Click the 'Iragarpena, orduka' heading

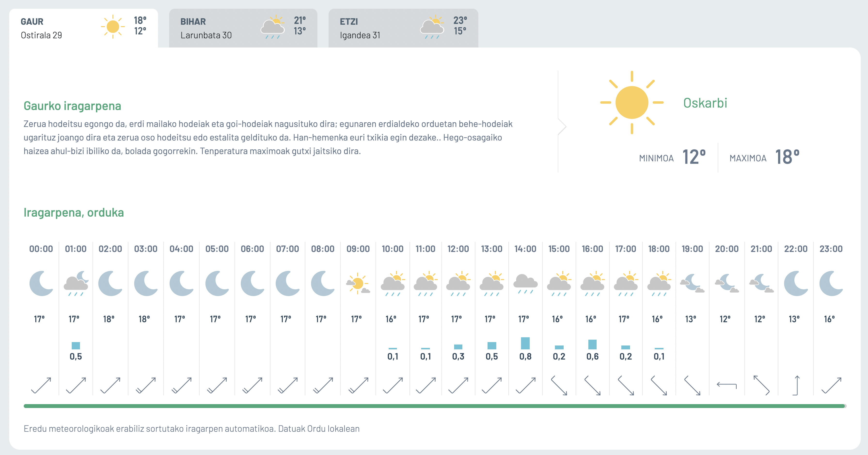74,212
